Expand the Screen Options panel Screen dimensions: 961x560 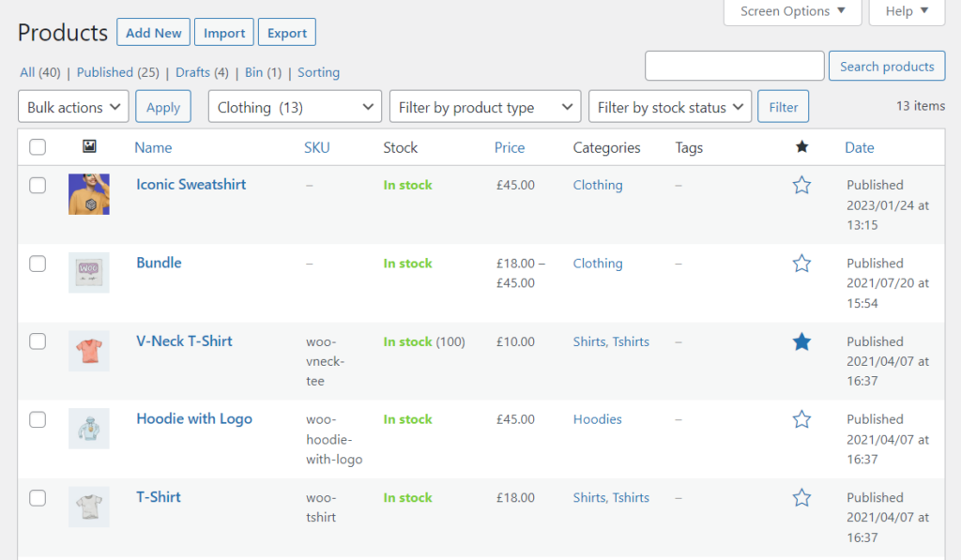(791, 11)
